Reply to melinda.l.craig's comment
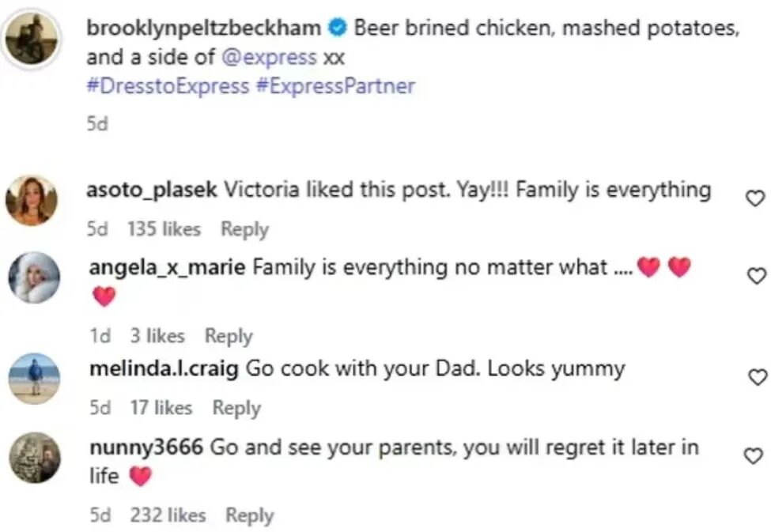771x532 pixels. (236, 408)
